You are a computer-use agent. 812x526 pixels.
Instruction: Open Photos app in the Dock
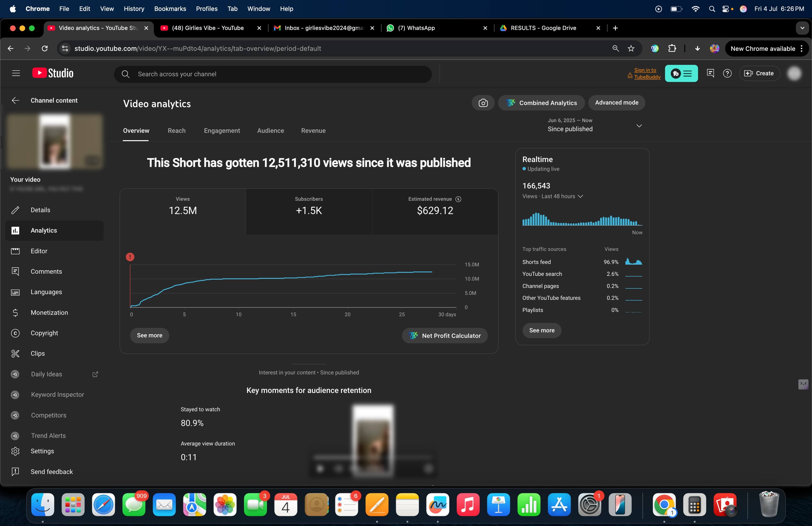click(225, 505)
